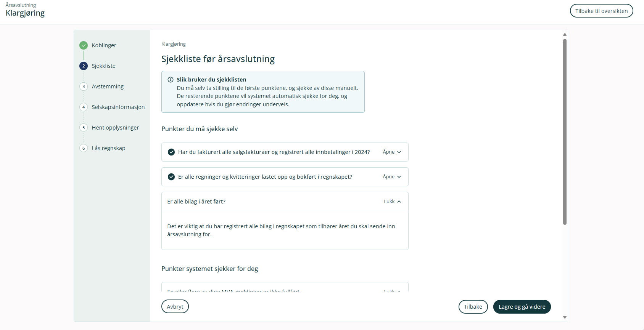The height and width of the screenshot is (330, 644).
Task: Collapse the 'Er alle bilag i året ført?' section
Action: pyautogui.click(x=392, y=202)
